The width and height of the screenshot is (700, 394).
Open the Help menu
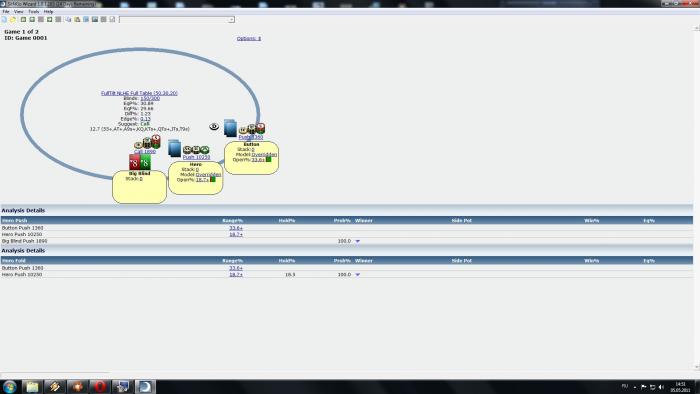point(49,12)
